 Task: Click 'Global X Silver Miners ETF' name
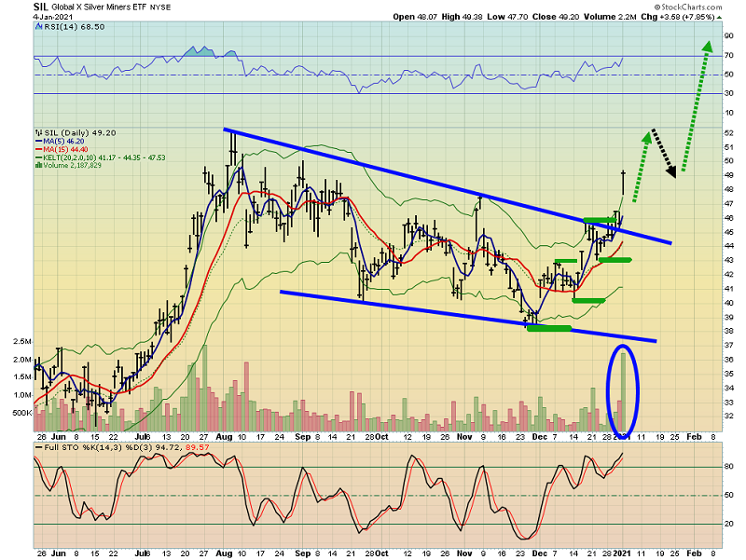point(99,7)
